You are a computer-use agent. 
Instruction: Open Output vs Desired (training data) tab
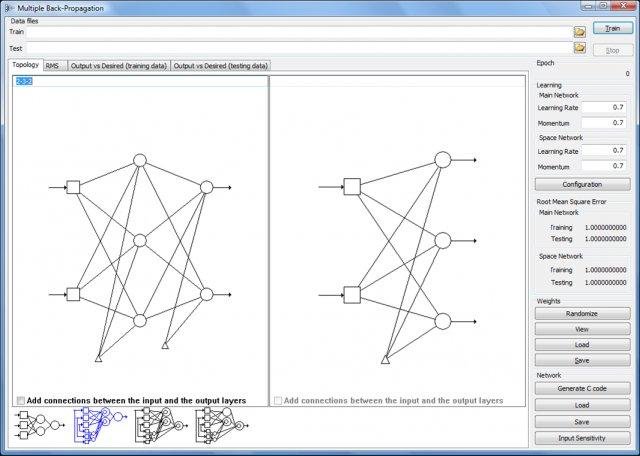pos(119,66)
